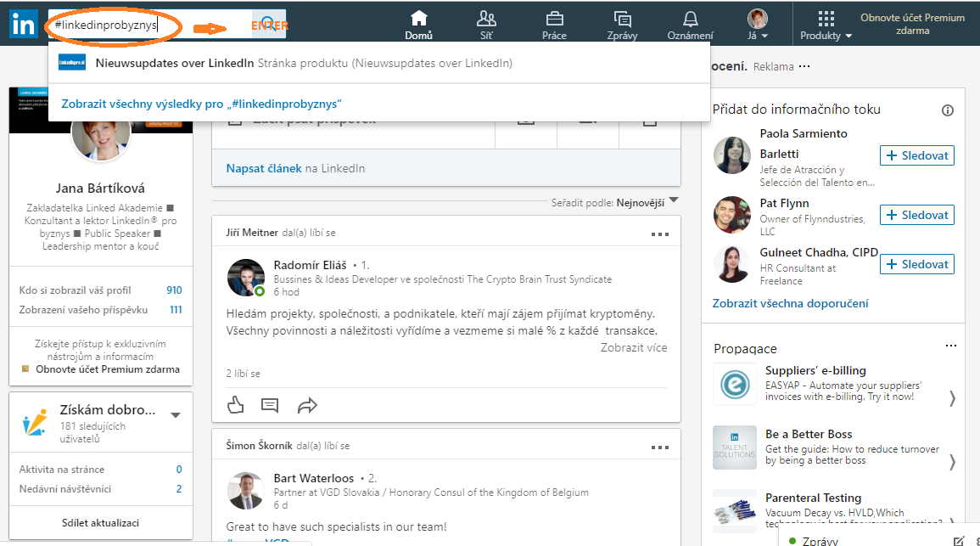Open Be a Better Boss promotion
Image resolution: width=980 pixels, height=546 pixels.
click(x=809, y=434)
